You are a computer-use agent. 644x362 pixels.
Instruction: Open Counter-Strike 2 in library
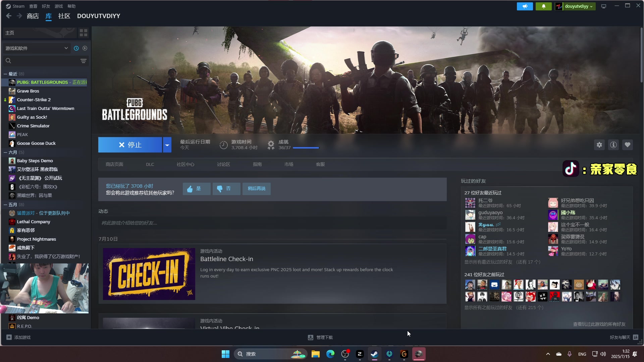click(34, 100)
